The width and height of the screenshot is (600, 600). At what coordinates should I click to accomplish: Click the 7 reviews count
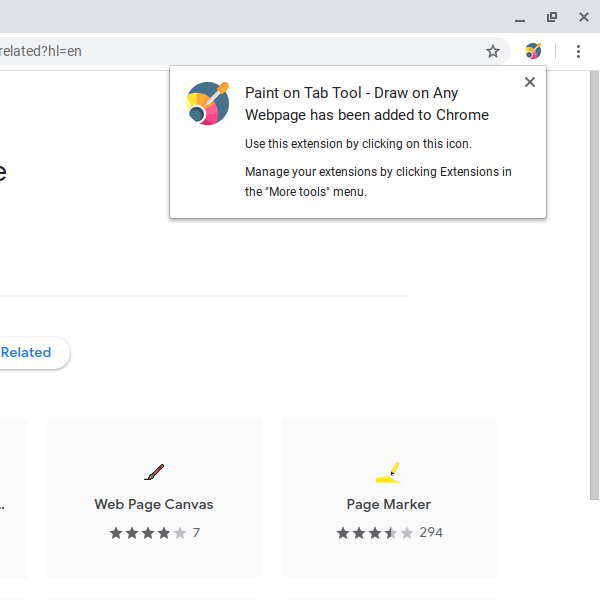click(196, 532)
